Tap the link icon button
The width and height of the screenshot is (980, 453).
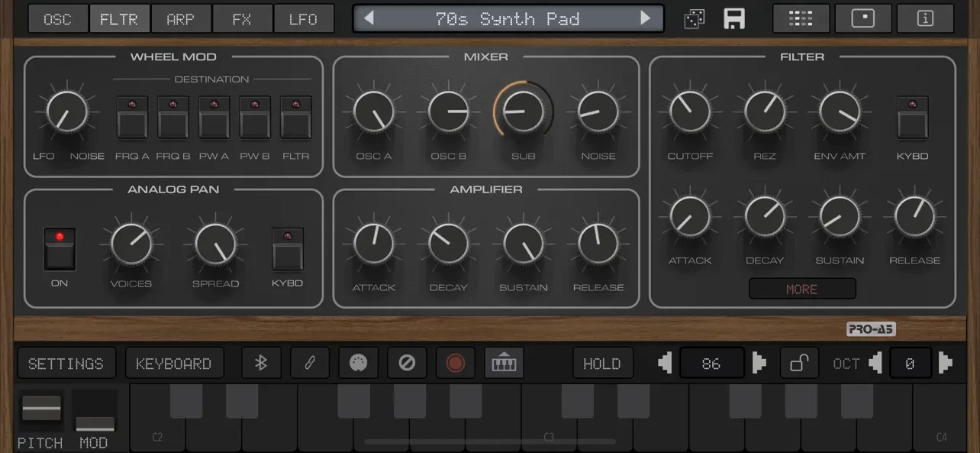[x=310, y=363]
